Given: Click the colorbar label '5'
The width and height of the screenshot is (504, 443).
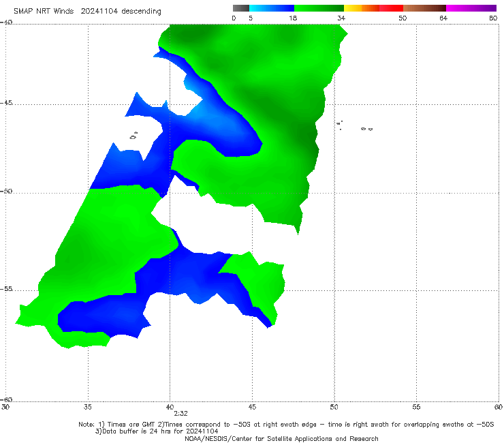Looking at the screenshot, I should coord(251,18).
